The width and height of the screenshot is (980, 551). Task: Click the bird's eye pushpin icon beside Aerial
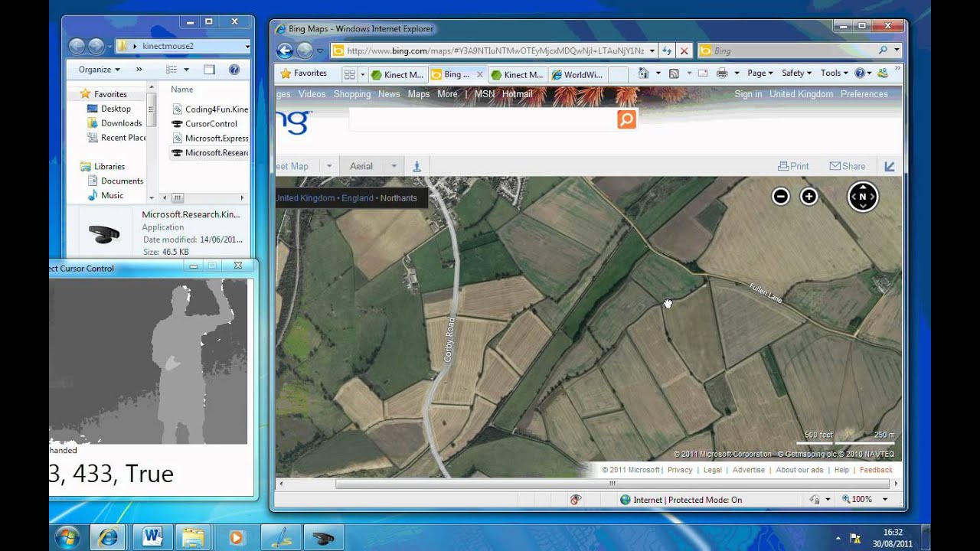click(416, 166)
